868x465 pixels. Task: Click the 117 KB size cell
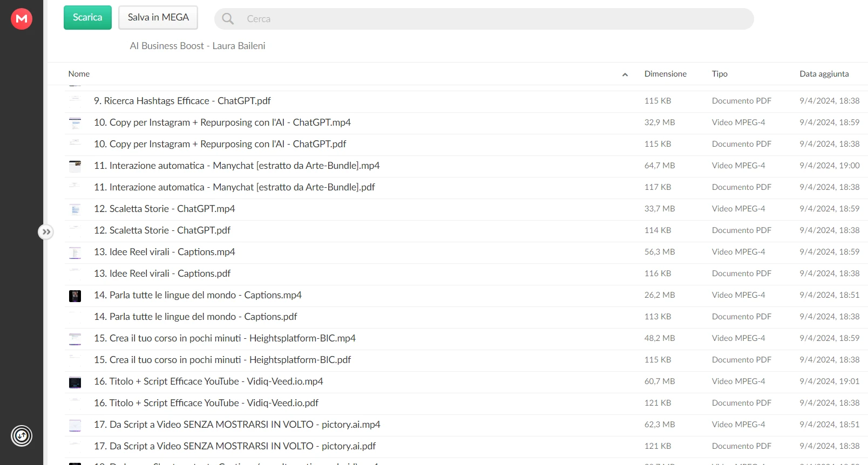point(657,187)
